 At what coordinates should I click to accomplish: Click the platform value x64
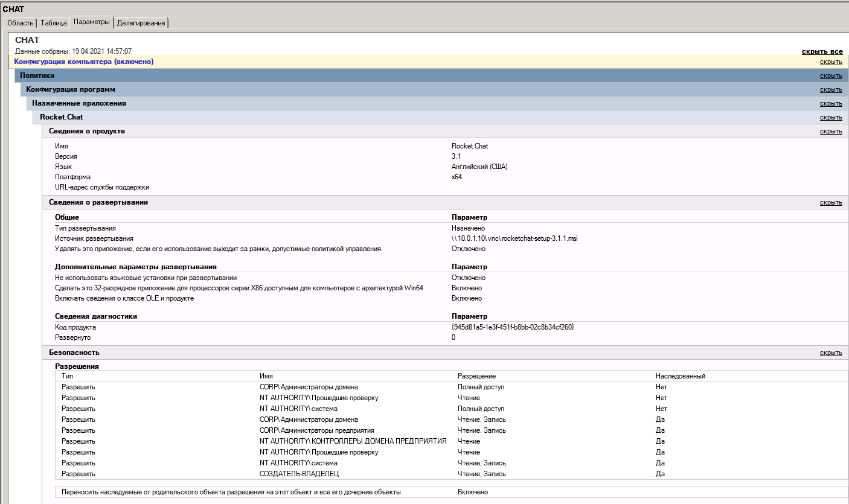pos(457,177)
